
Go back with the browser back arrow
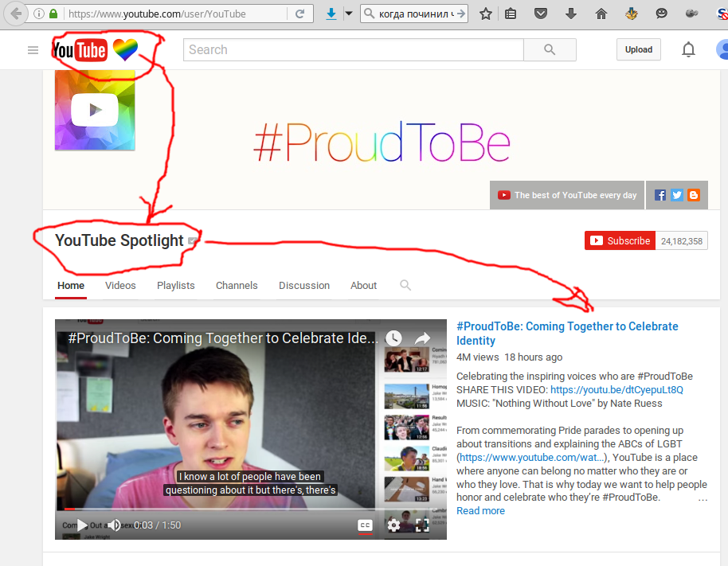[x=16, y=14]
